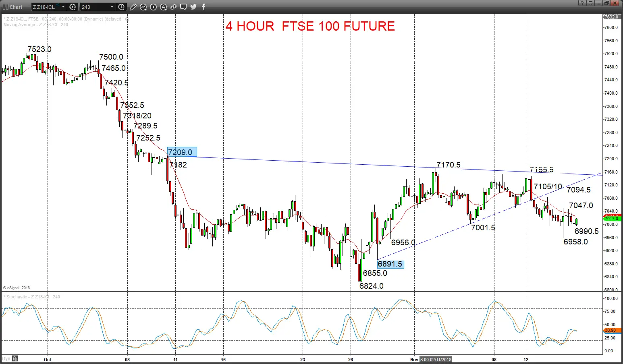Open the symbol settings gear icon

click(x=73, y=7)
